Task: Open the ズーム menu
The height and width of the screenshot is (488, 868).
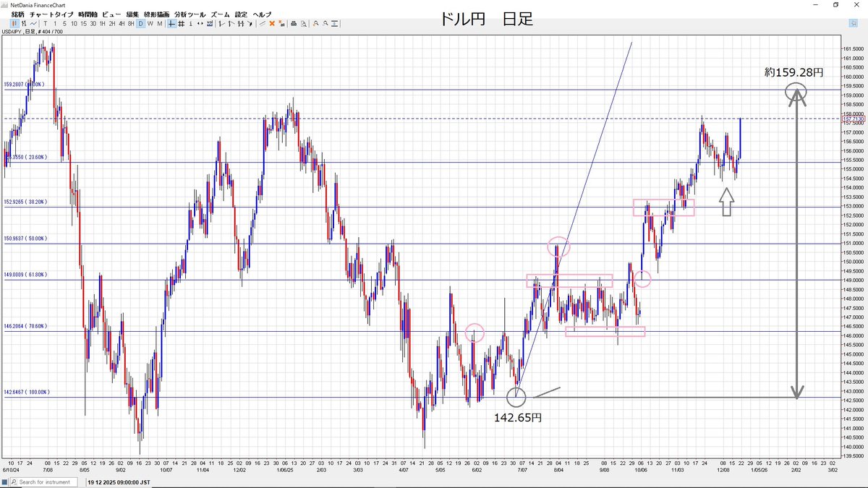Action: tap(220, 14)
